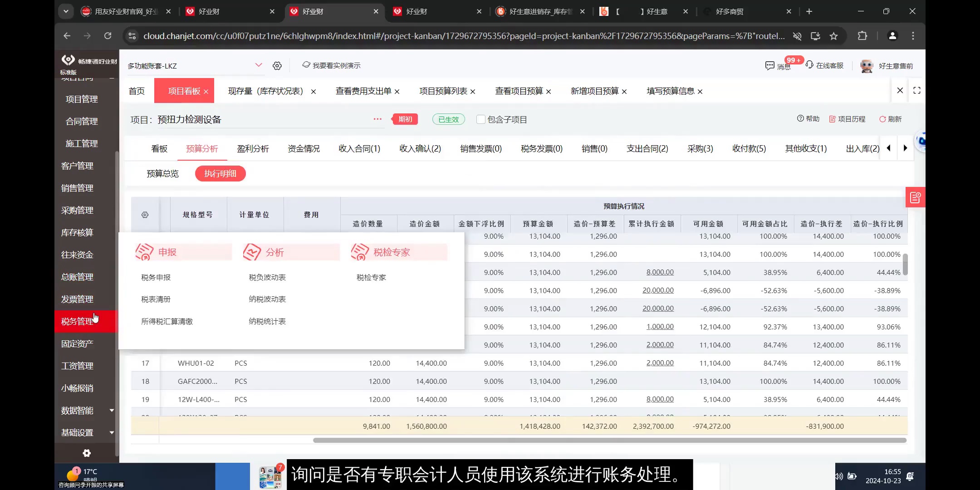Open account set settings gear beside 多功能账套-LKZ
The height and width of the screenshot is (490, 980).
(277, 65)
